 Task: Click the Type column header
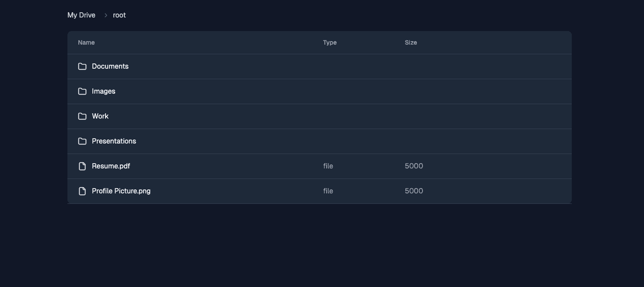point(330,43)
